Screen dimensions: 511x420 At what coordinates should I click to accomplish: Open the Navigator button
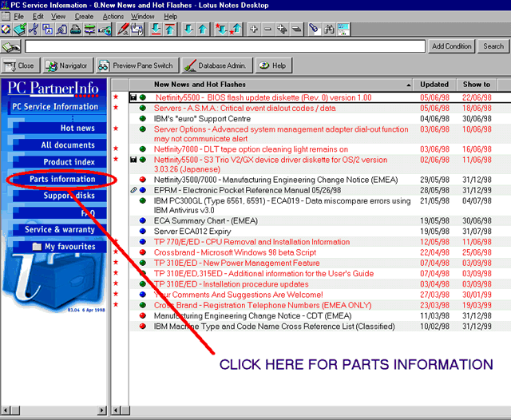tap(66, 65)
